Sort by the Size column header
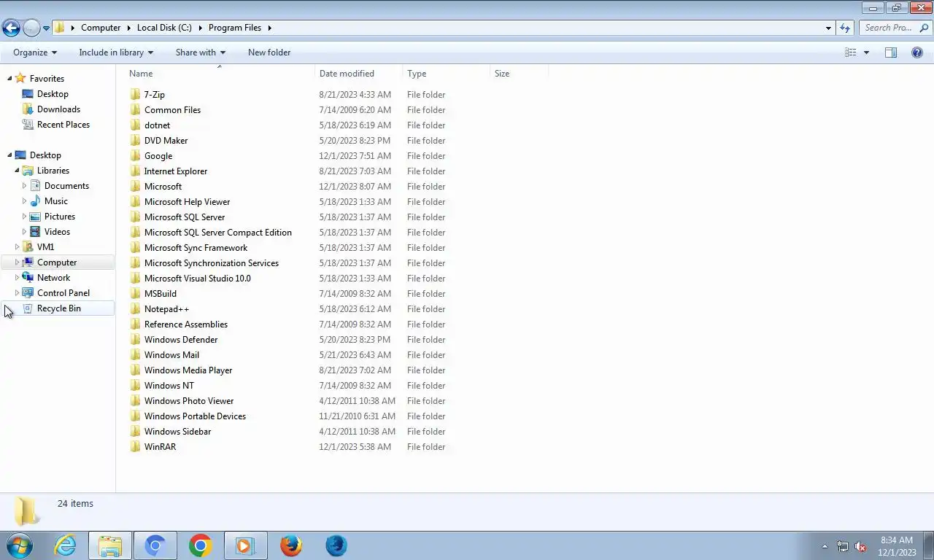The width and height of the screenshot is (934, 560). [519, 74]
